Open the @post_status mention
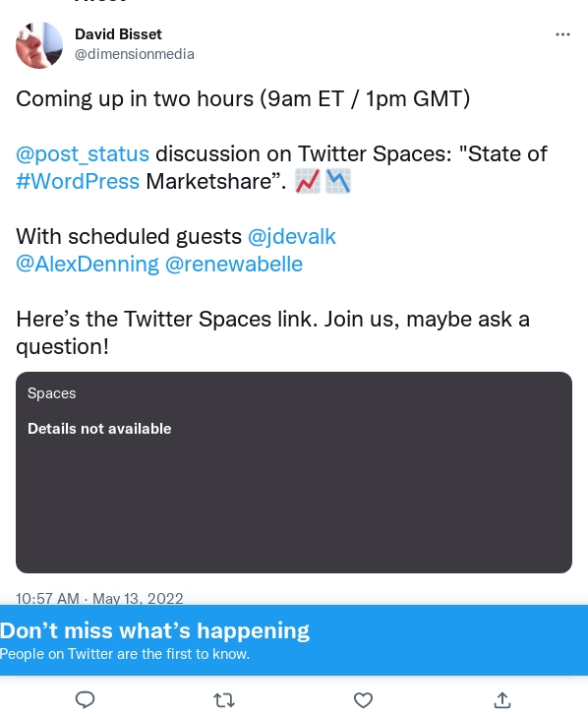Image resolution: width=588 pixels, height=714 pixels. click(x=83, y=153)
